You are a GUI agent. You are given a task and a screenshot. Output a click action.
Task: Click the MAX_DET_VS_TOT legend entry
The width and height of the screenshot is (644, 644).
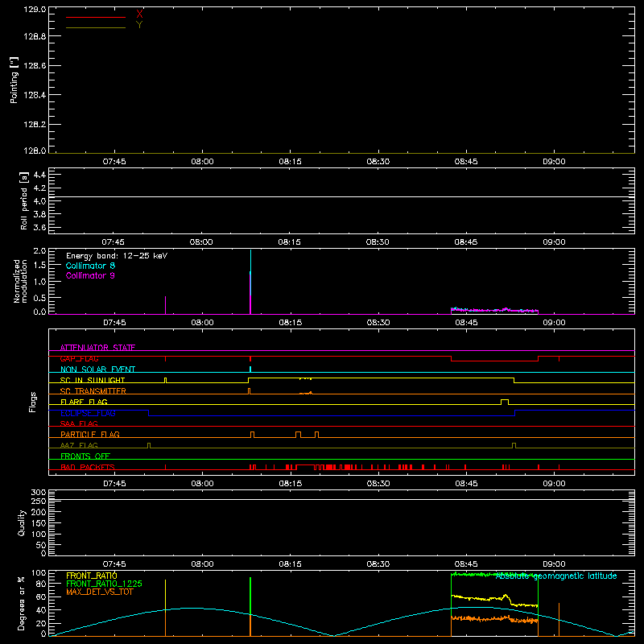pyautogui.click(x=100, y=592)
